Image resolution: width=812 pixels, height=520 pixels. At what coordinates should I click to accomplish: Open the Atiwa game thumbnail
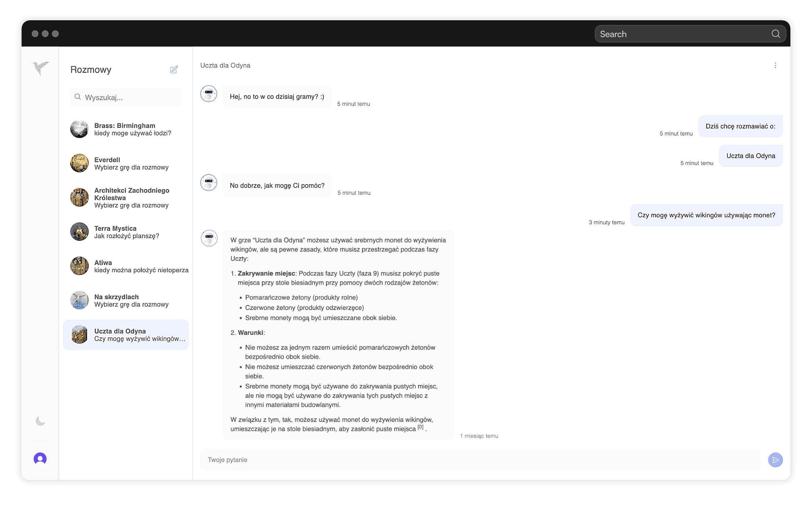(79, 266)
